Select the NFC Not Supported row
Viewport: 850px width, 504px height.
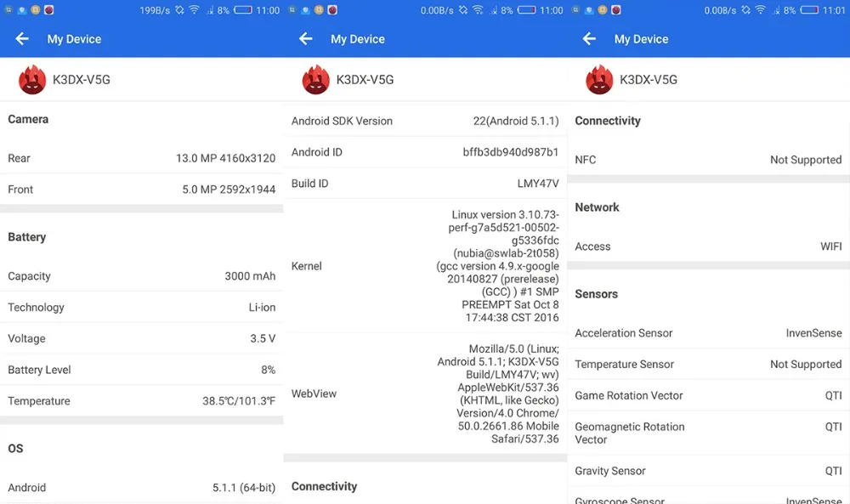click(x=709, y=160)
